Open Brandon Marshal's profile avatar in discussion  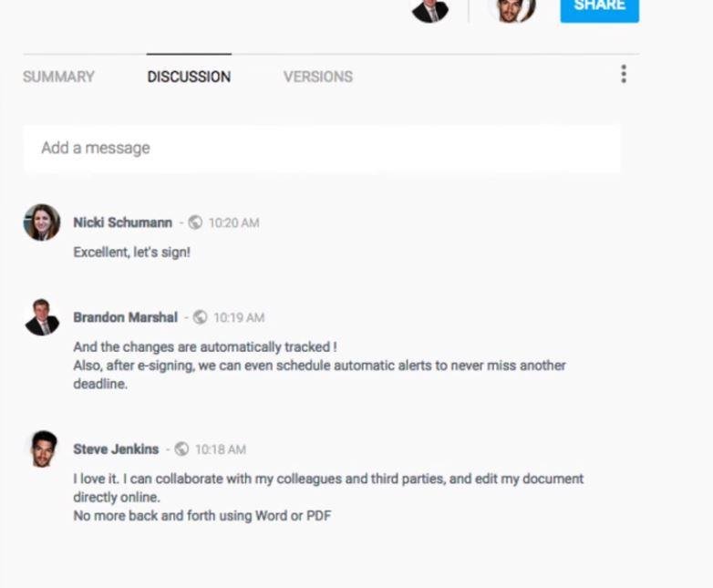click(x=42, y=317)
